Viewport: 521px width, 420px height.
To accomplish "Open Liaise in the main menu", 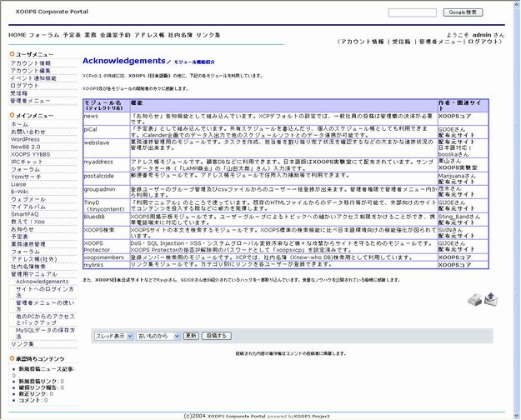I will pyautogui.click(x=18, y=184).
